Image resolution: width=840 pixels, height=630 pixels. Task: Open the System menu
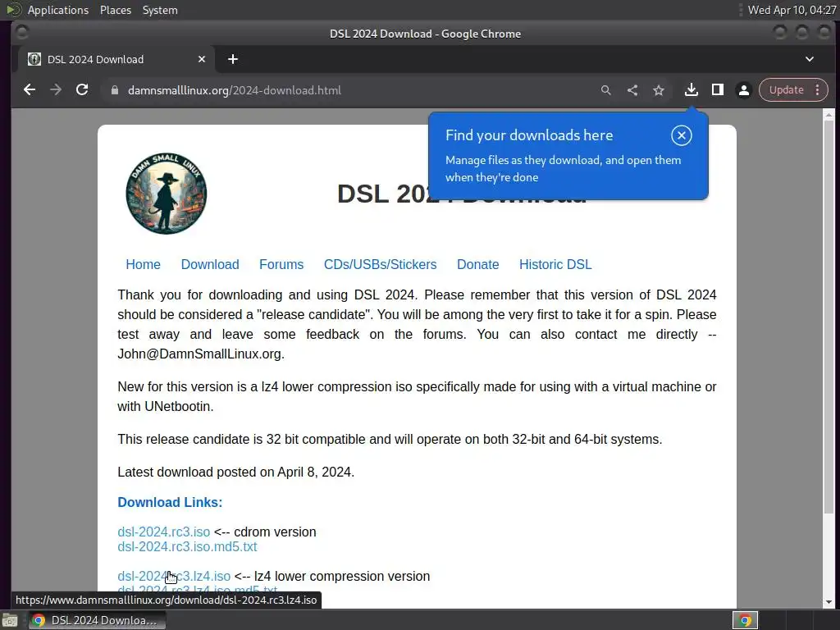pos(160,10)
